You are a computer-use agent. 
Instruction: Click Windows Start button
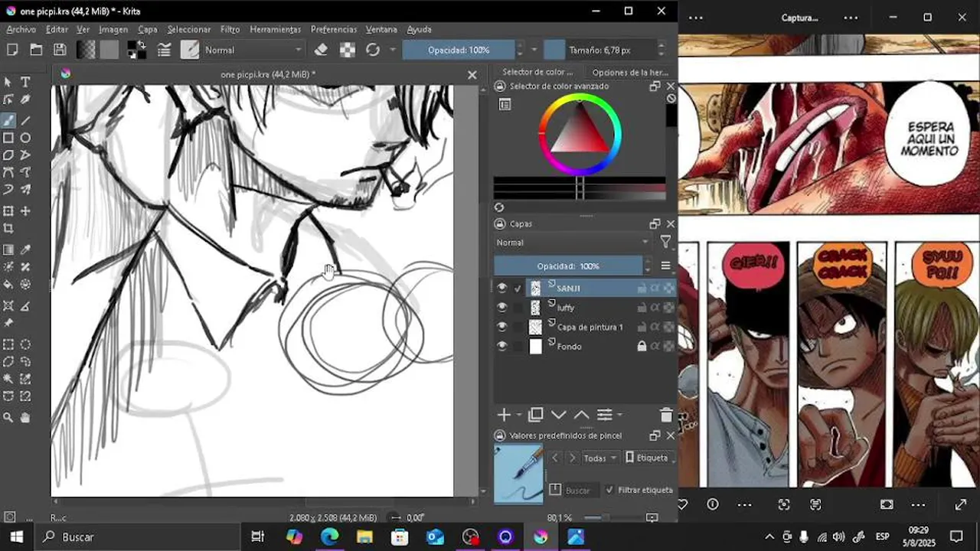point(17,536)
